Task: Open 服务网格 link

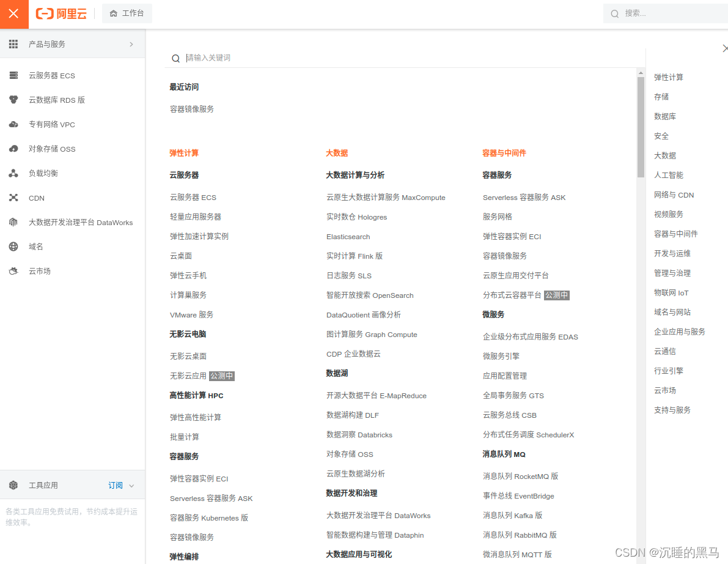Action: [x=497, y=217]
